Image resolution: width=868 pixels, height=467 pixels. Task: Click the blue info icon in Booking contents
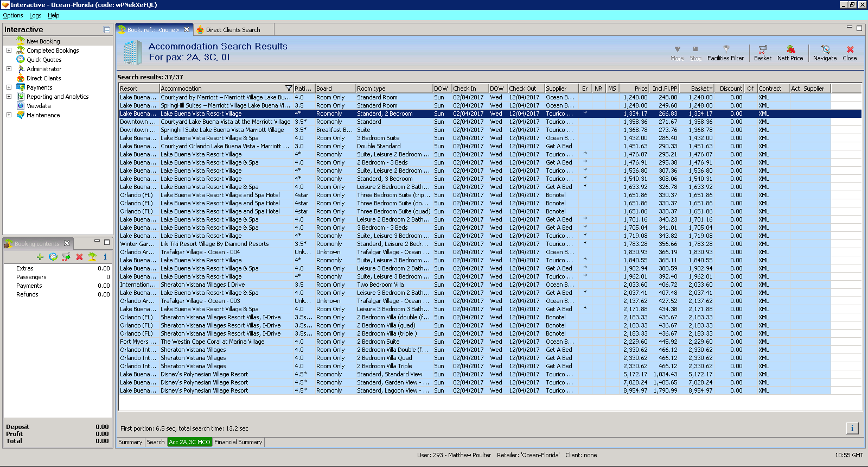pyautogui.click(x=105, y=257)
